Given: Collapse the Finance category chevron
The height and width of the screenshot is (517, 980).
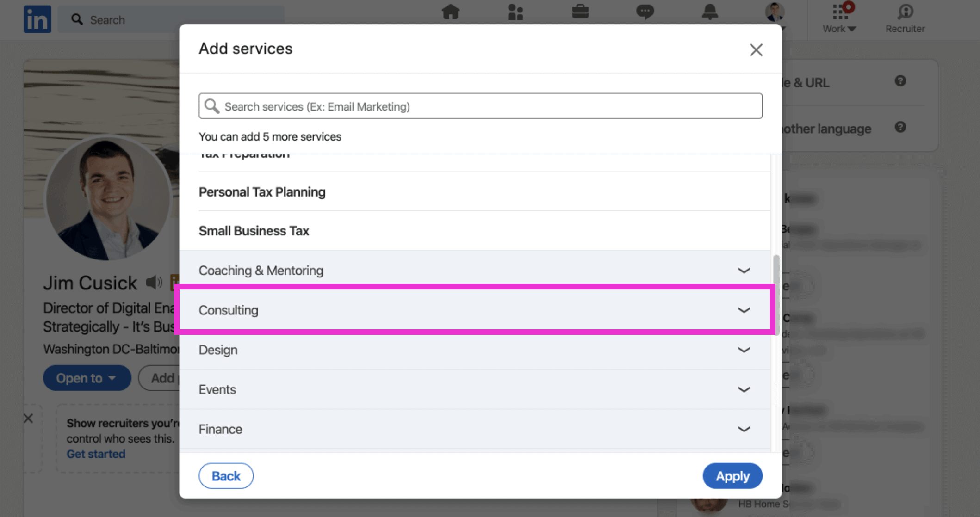Looking at the screenshot, I should click(744, 429).
